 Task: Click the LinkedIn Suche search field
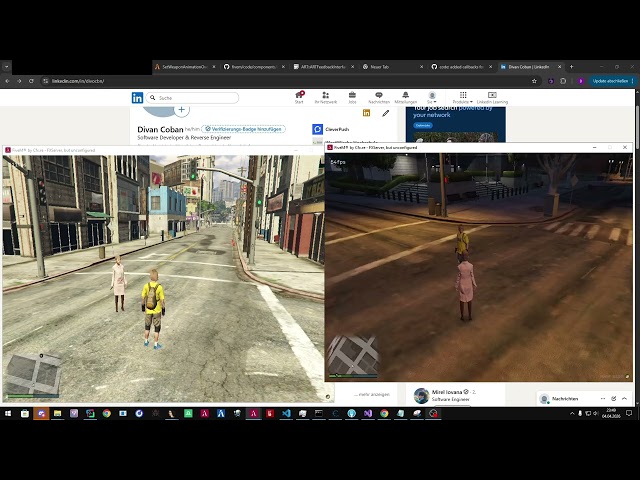tap(193, 98)
